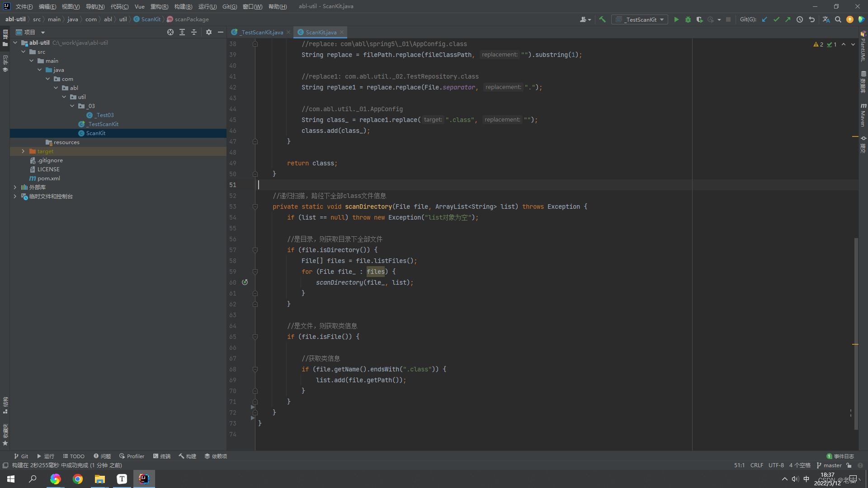This screenshot has width=868, height=488.
Task: Click the green Run button
Action: [676, 19]
